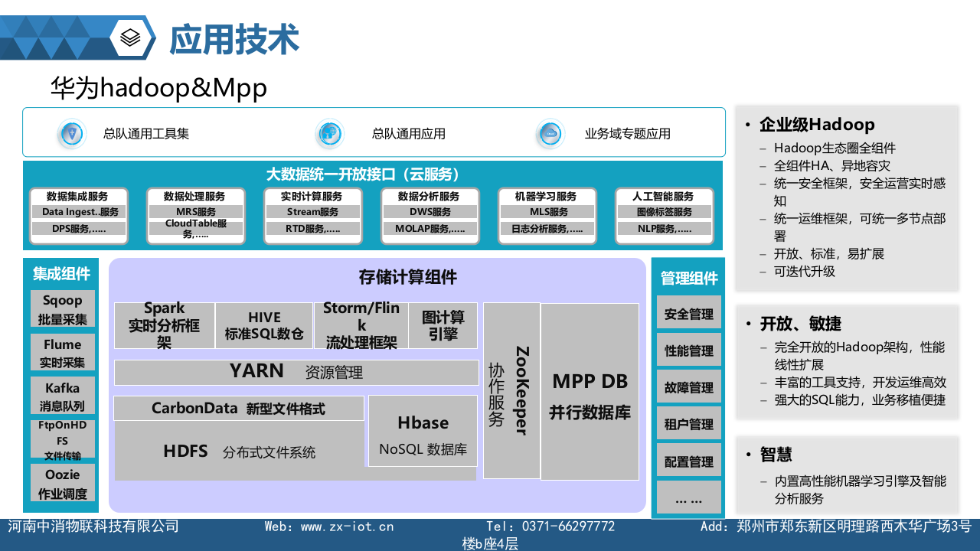The height and width of the screenshot is (551, 980).
Task: Click the Sqoop 批量采集 component block
Action: (x=62, y=308)
